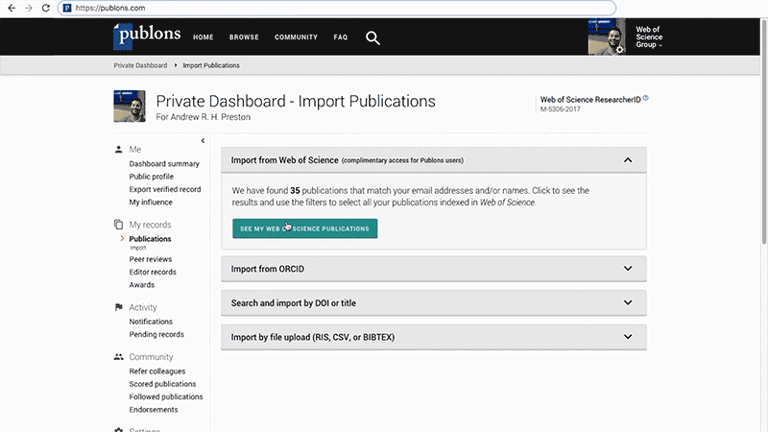Screen dimensions: 768x432
Task: Click Andrew Preston's dashboard avatar
Action: pos(129,106)
